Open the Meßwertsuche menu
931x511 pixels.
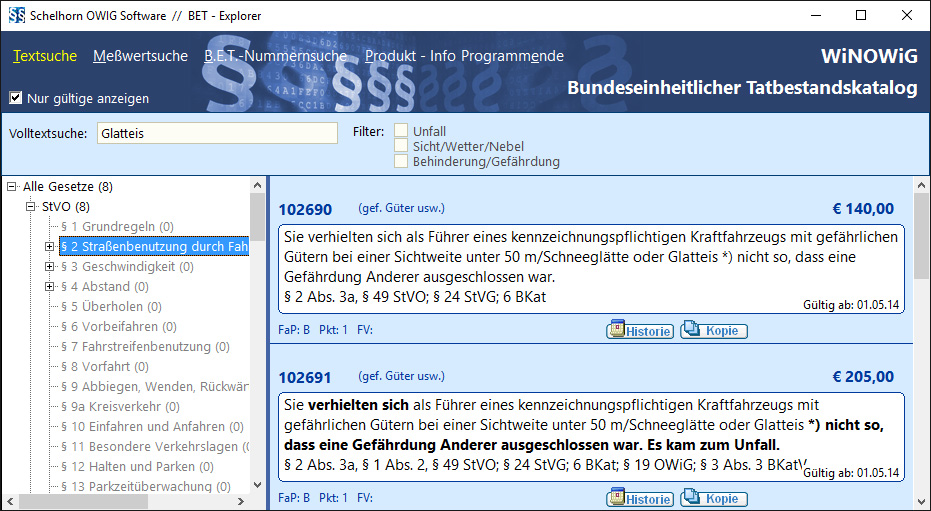pos(140,56)
